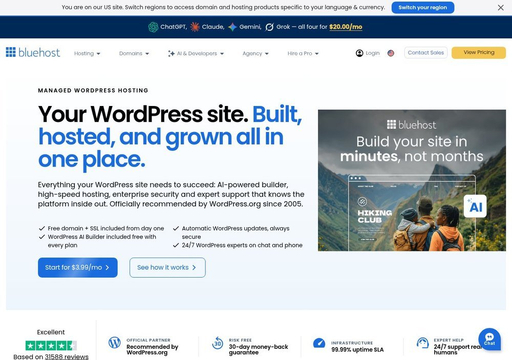Click the Trustpilot green star rating
Image resolution: width=512 pixels, height=360 pixels.
pyautogui.click(x=51, y=346)
